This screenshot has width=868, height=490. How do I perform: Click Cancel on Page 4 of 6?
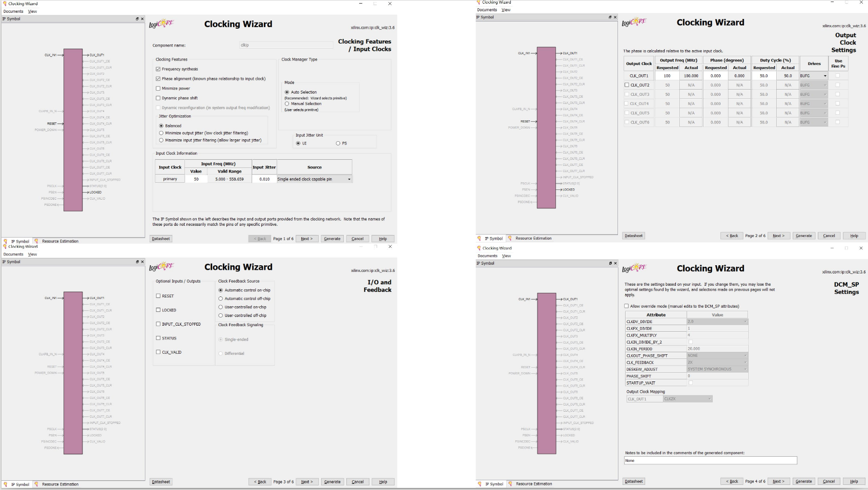click(x=829, y=481)
